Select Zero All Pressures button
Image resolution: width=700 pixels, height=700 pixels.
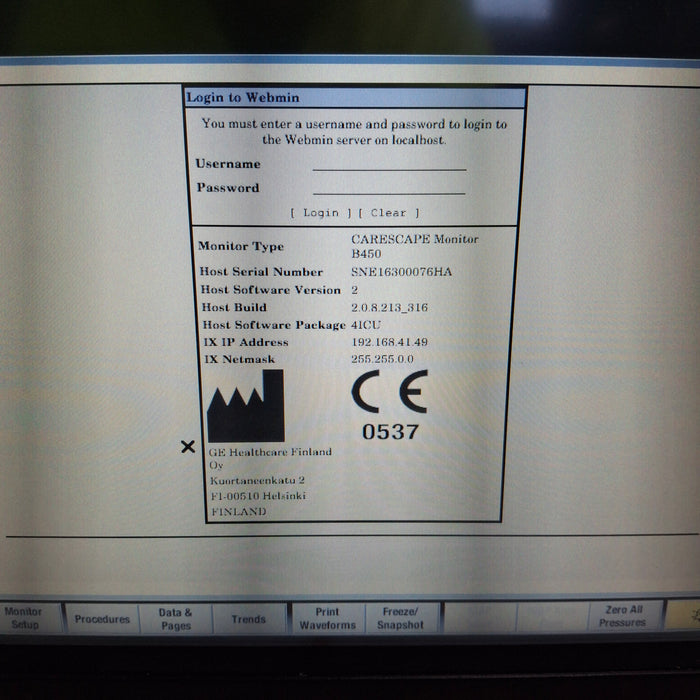click(x=623, y=616)
